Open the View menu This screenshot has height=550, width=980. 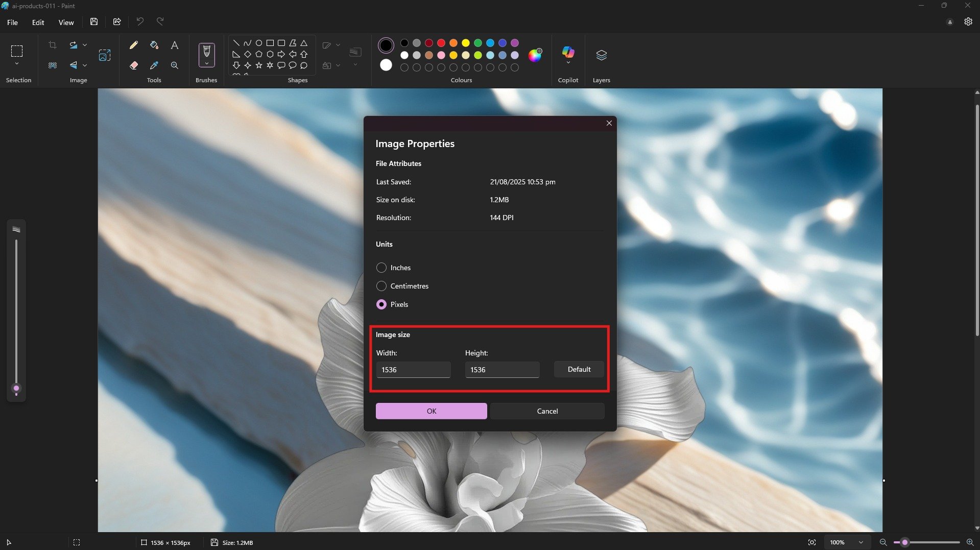coord(66,22)
